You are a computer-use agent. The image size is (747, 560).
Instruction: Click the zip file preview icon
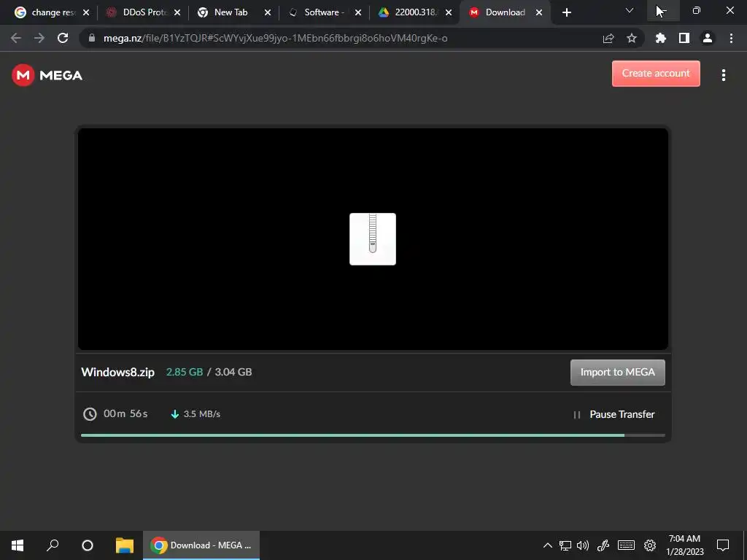(373, 239)
